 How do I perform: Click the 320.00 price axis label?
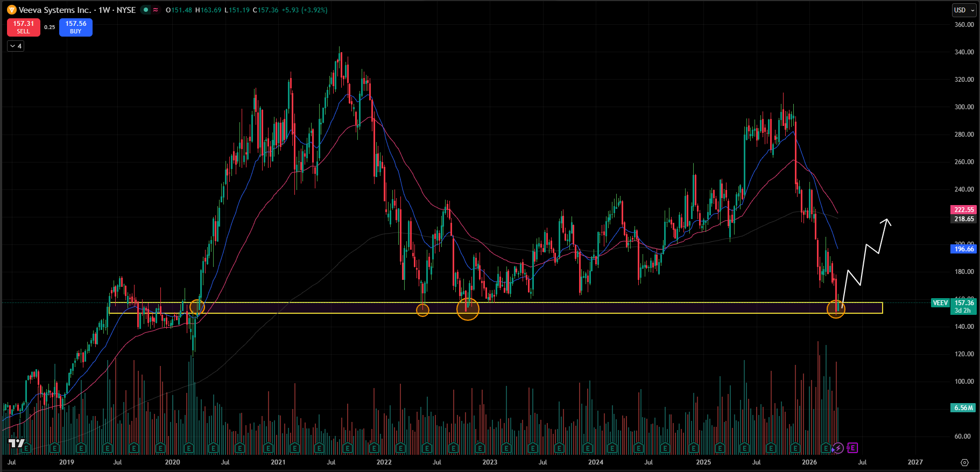(964, 80)
